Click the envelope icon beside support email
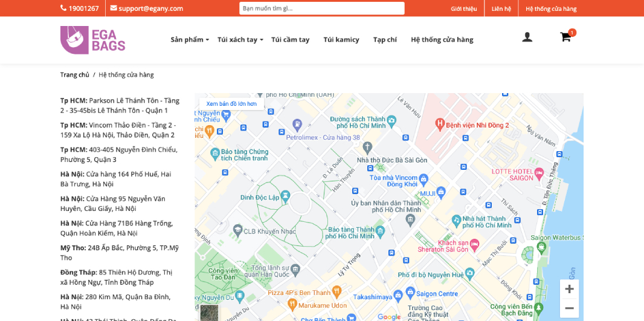The height and width of the screenshot is (321, 644). coord(114,8)
